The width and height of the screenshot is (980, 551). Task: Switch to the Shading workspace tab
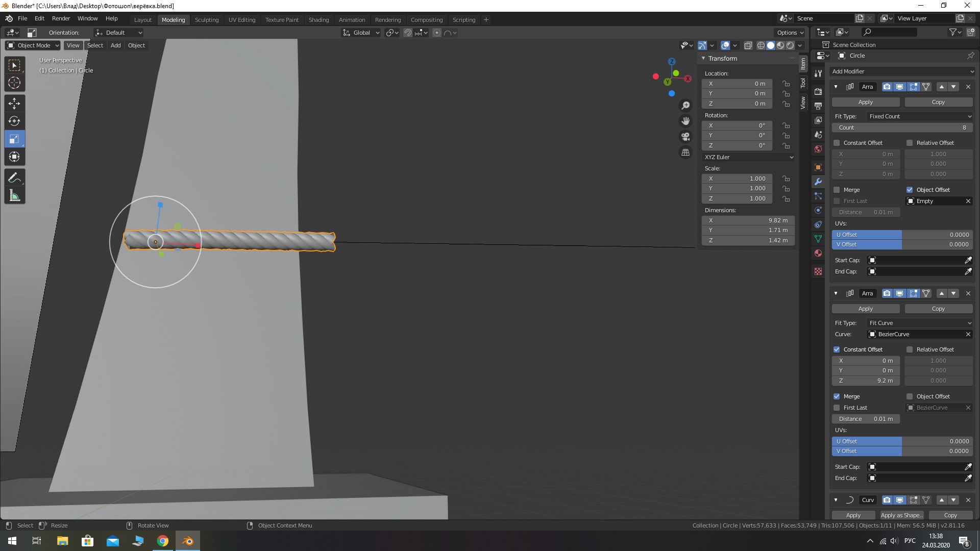coord(318,20)
